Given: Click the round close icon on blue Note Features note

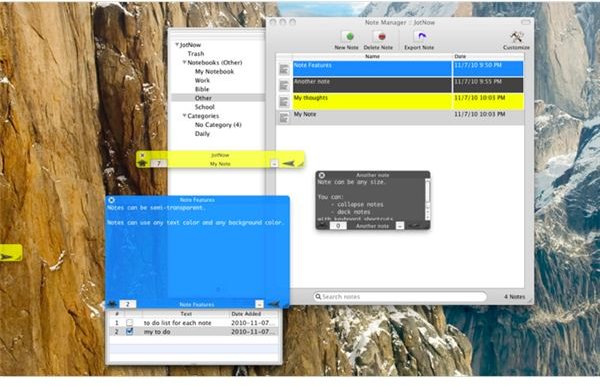Looking at the screenshot, I should tap(111, 200).
